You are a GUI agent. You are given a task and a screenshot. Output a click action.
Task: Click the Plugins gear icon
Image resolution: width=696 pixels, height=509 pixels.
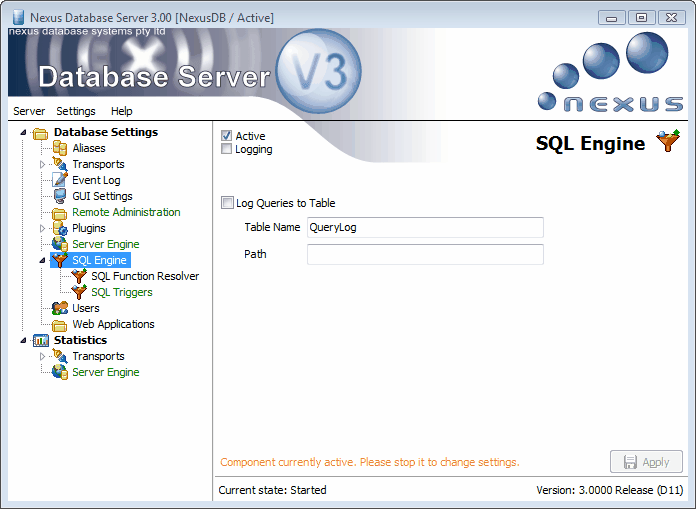[x=60, y=228]
